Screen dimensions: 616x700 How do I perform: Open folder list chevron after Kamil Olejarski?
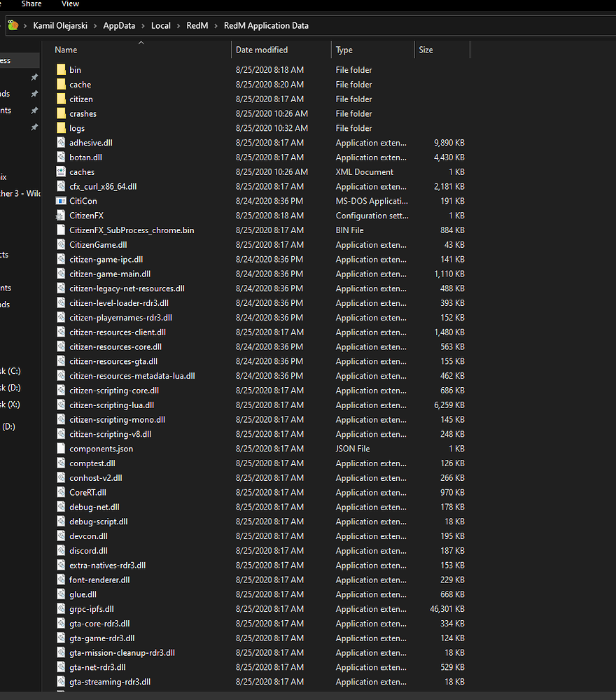(95, 25)
